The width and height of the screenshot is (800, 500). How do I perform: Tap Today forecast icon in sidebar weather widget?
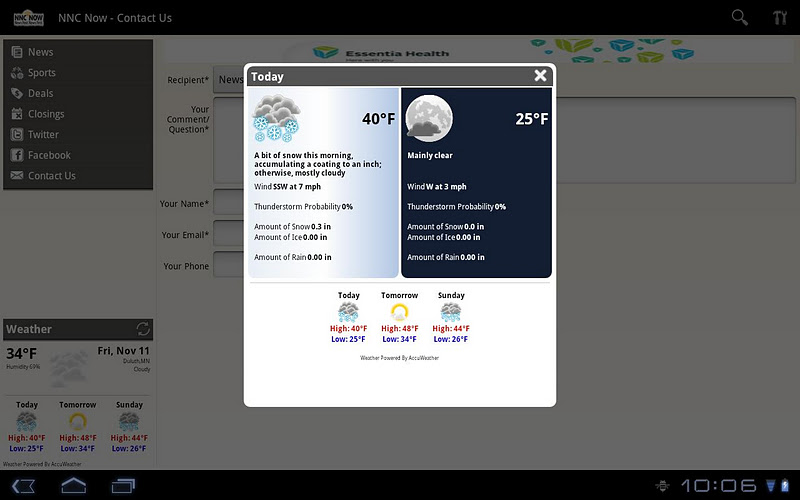coord(27,422)
